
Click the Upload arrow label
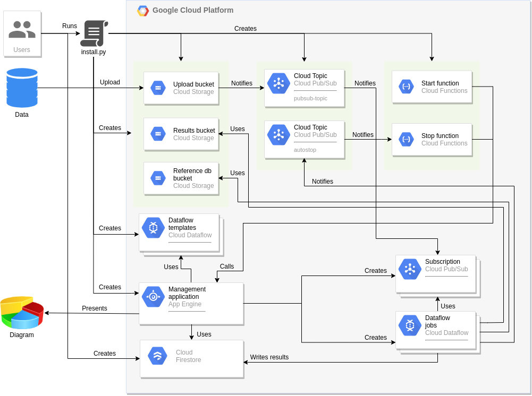coord(110,82)
